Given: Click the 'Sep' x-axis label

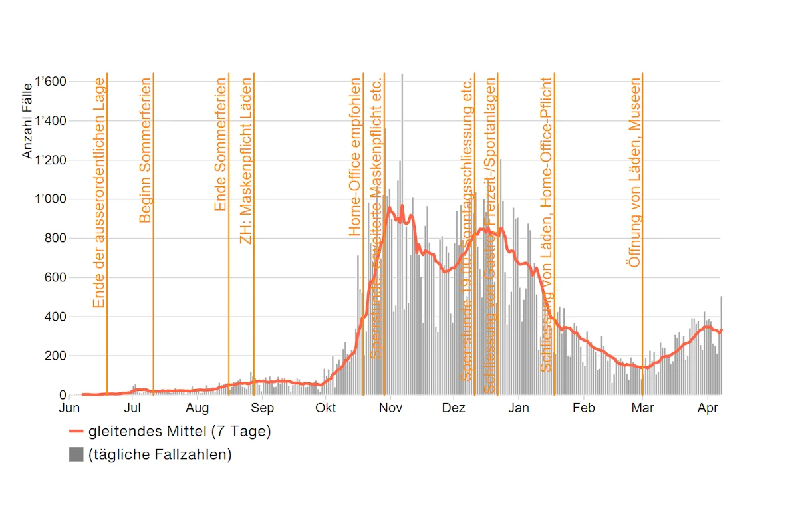Looking at the screenshot, I should pyautogui.click(x=263, y=408).
